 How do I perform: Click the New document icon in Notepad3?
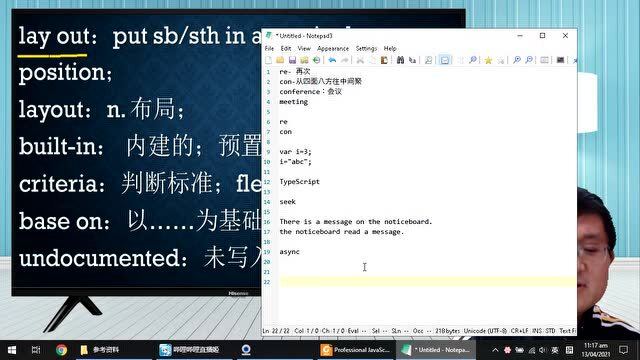click(269, 60)
